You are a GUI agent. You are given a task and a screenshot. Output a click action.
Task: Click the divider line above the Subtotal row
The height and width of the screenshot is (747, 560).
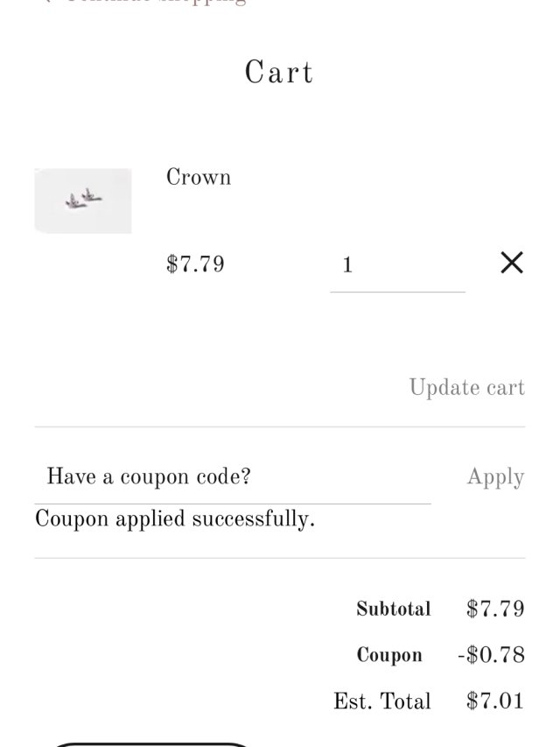click(x=280, y=558)
